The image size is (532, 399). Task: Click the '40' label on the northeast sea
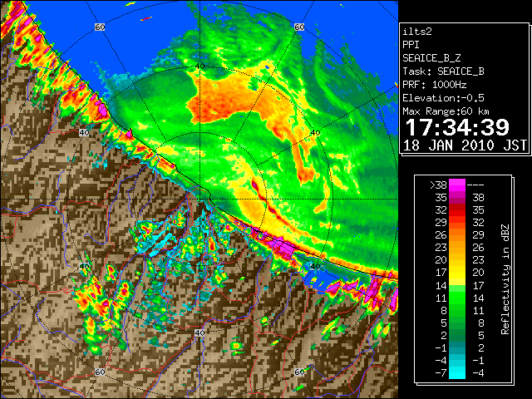315,133
